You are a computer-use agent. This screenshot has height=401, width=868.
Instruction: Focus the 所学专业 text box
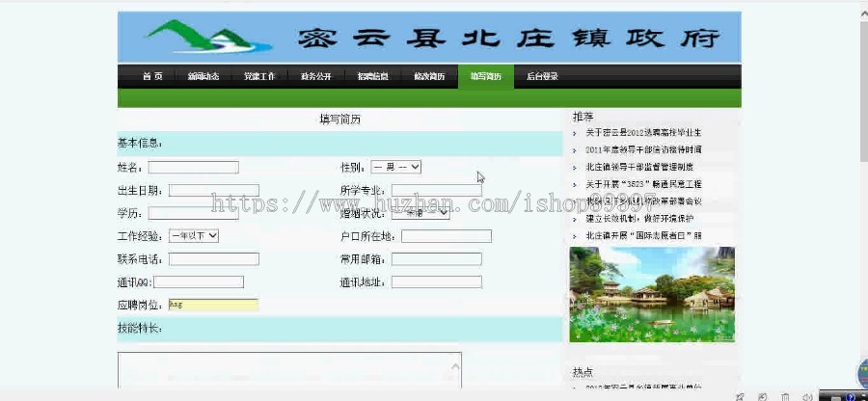pyautogui.click(x=436, y=190)
